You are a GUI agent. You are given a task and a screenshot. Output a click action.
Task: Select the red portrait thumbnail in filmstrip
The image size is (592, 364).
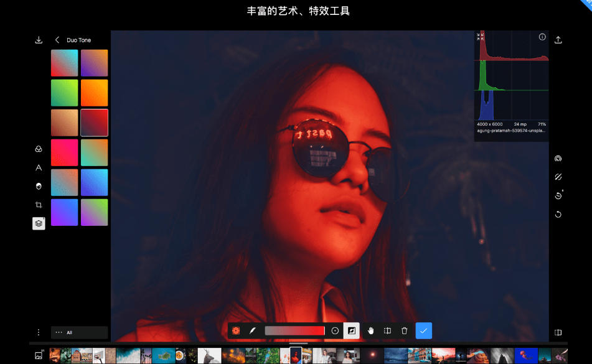click(296, 355)
